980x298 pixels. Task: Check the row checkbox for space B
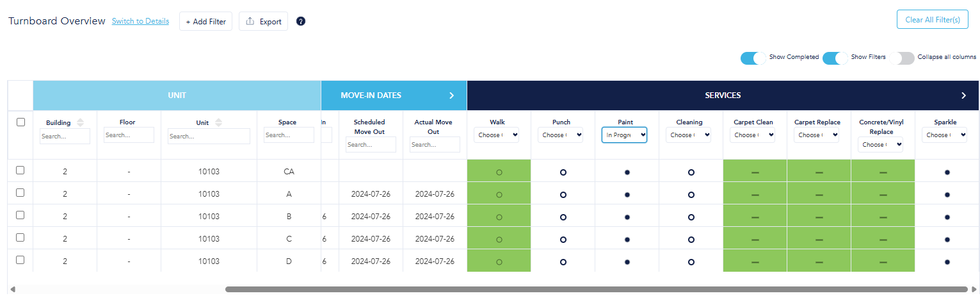[20, 215]
